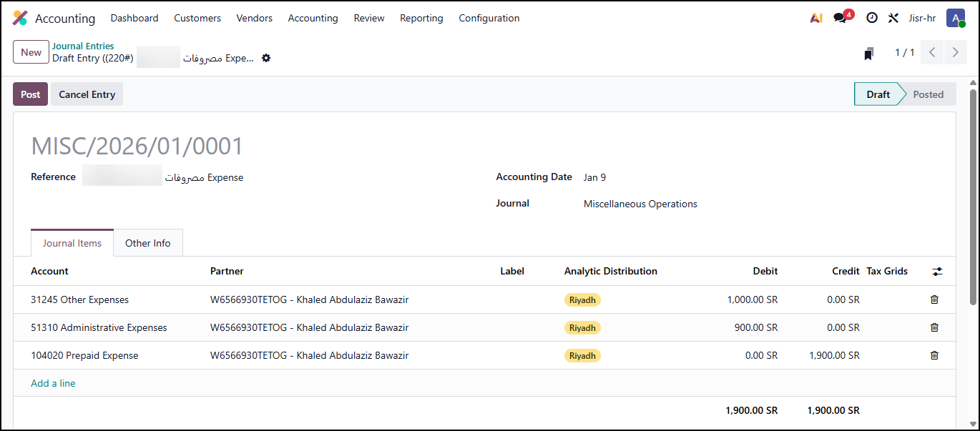This screenshot has height=431, width=980.
Task: Open column settings adjust icon in table header
Action: click(x=937, y=272)
